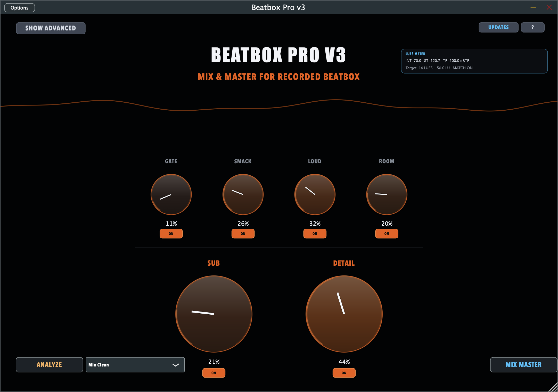
Task: Click the GATE knob
Action: 171,194
